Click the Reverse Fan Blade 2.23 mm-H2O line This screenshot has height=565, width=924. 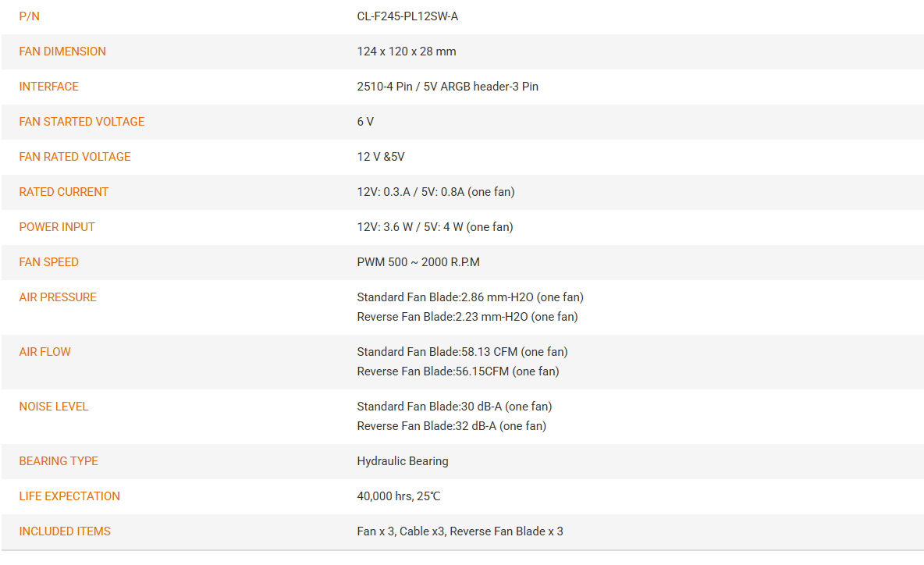click(x=467, y=317)
